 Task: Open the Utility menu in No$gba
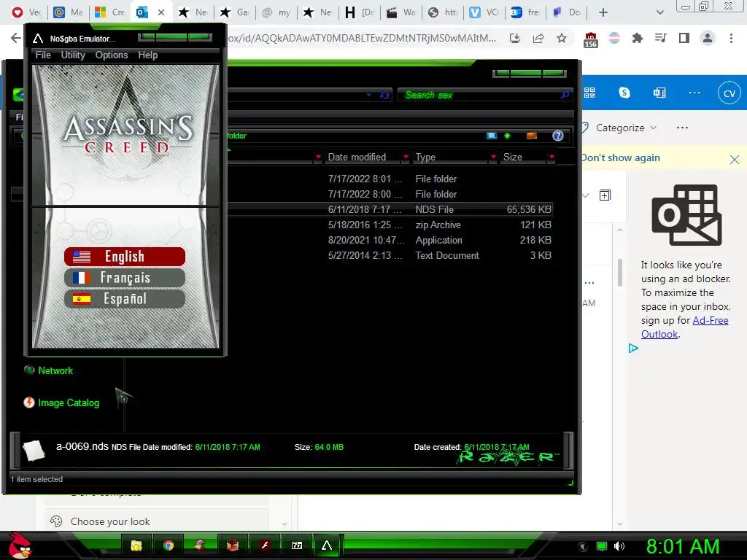pos(73,55)
